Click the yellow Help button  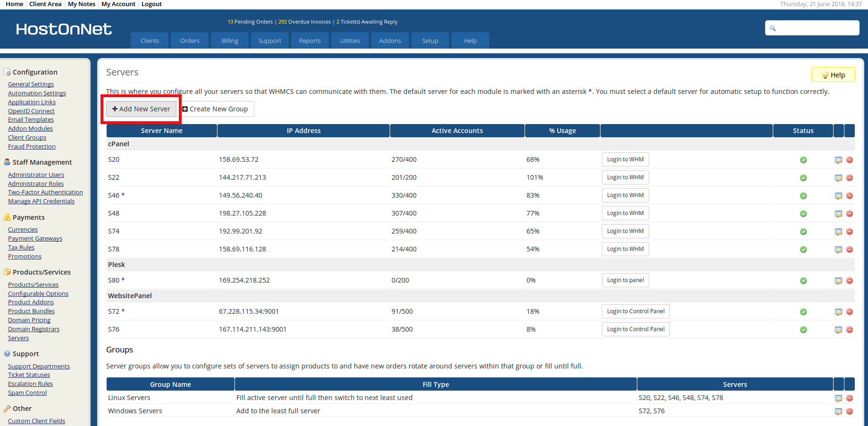[833, 75]
